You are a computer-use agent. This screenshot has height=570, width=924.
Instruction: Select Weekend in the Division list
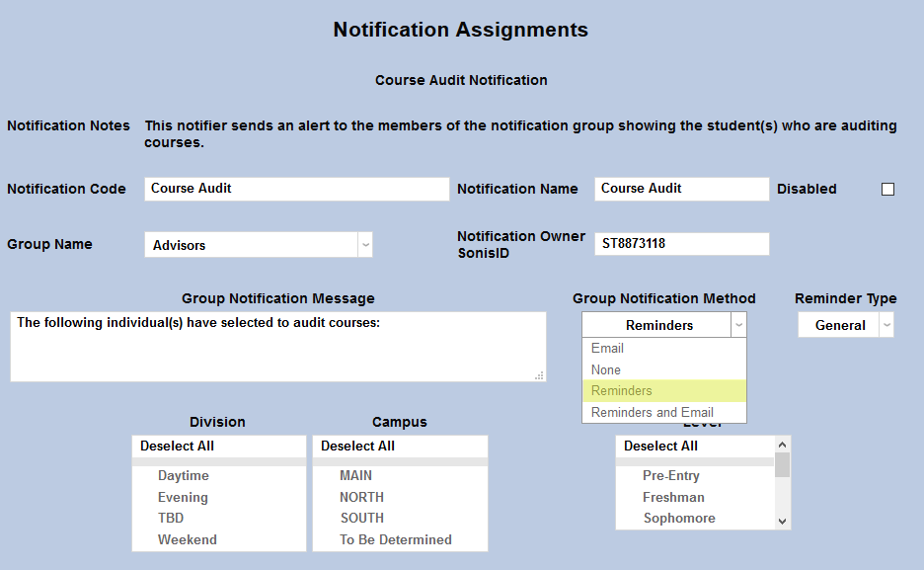pos(188,538)
